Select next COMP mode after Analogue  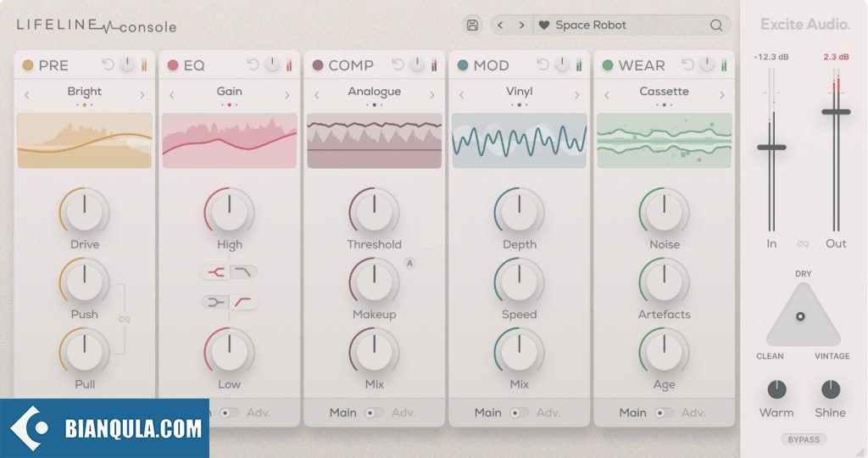point(432,95)
